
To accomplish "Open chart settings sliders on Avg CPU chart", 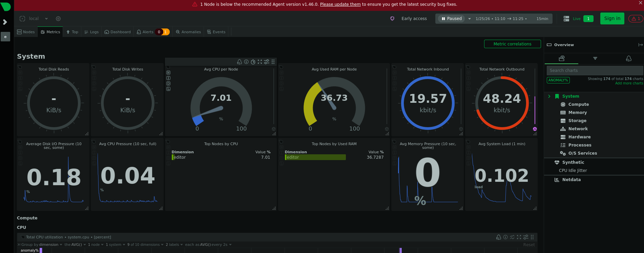I will [267, 62].
